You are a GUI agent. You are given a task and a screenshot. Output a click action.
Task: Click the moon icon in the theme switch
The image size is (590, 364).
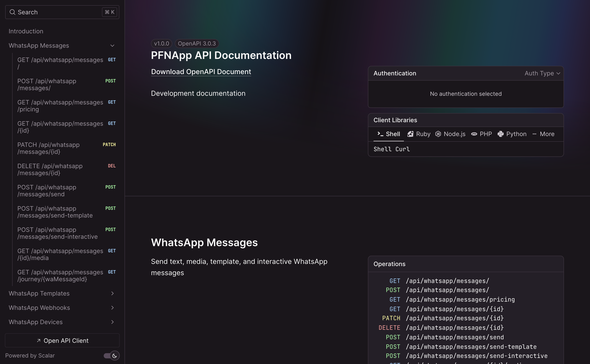coord(115,356)
